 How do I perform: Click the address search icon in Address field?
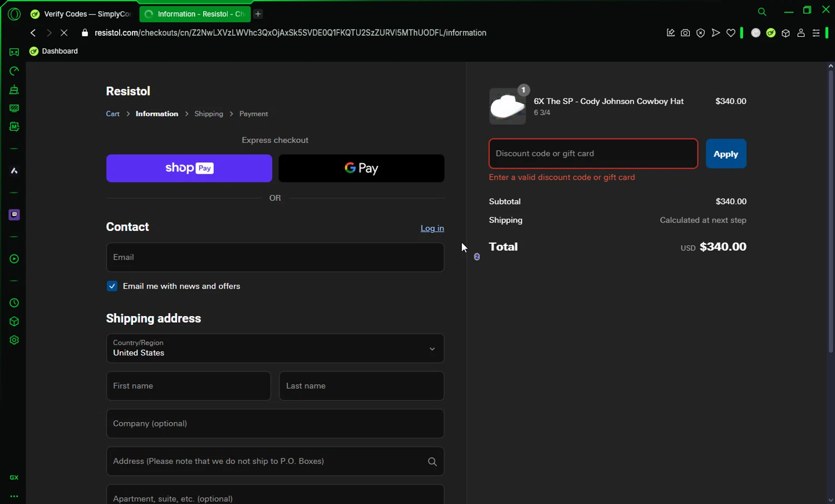point(432,462)
